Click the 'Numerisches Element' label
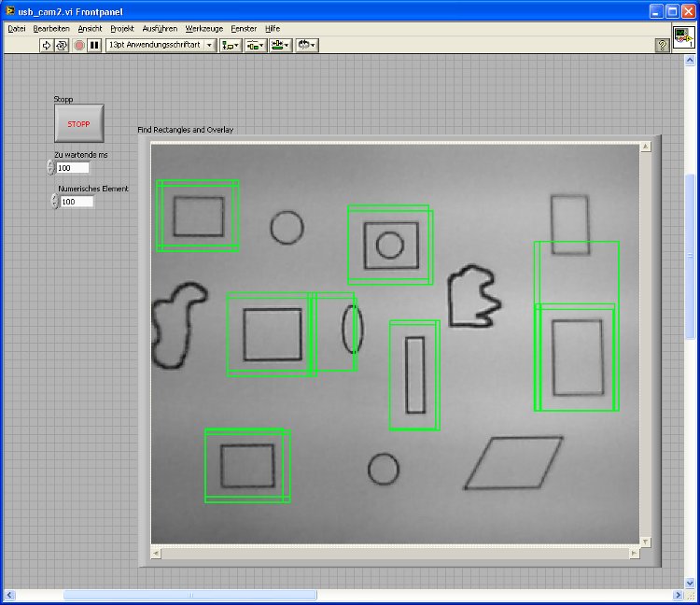700x605 pixels. [93, 189]
